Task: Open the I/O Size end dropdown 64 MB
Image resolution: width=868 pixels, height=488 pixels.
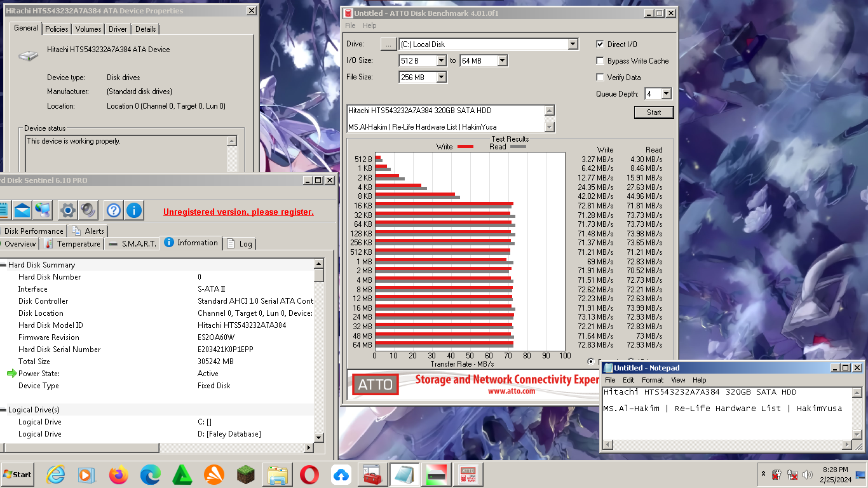Action: pyautogui.click(x=502, y=60)
